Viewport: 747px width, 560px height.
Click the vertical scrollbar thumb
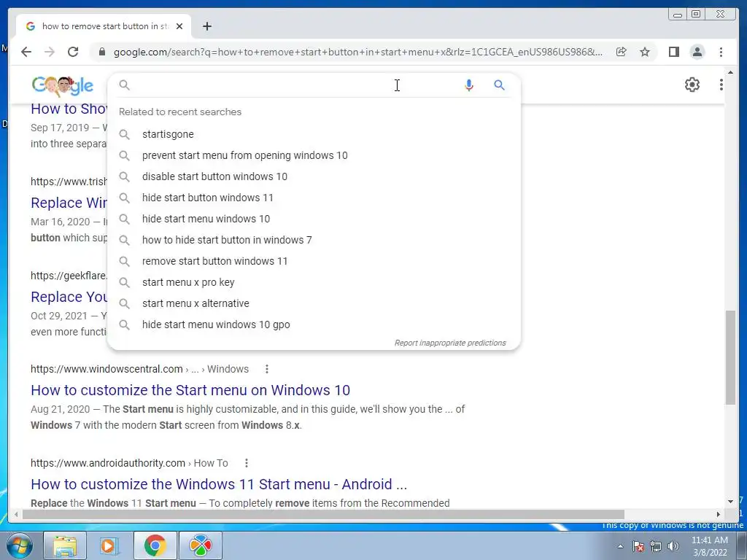click(730, 357)
